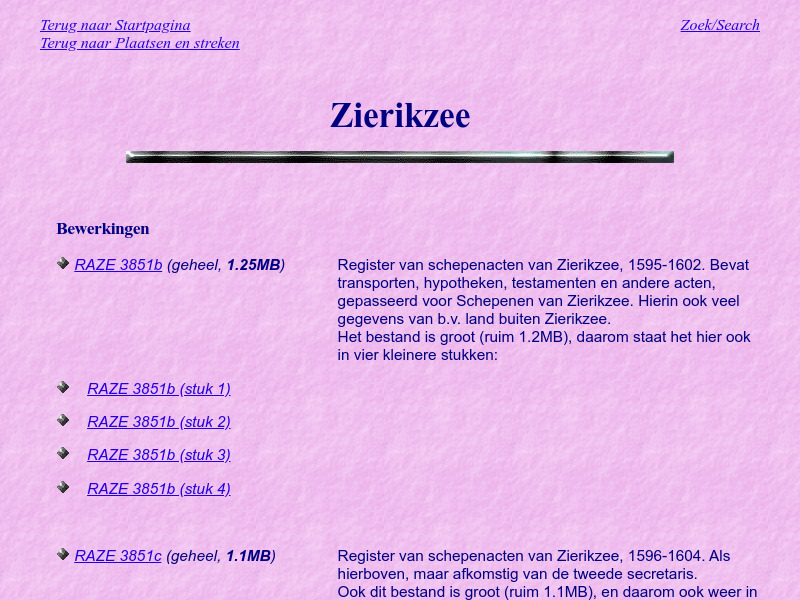Click the bullet icon next to stuk 4
800x600 pixels.
[62, 487]
